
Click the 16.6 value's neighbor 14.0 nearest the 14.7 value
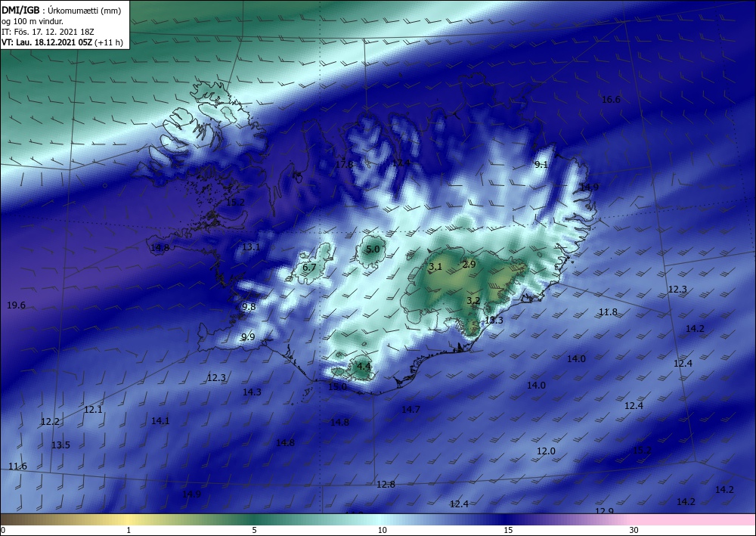[x=536, y=385]
